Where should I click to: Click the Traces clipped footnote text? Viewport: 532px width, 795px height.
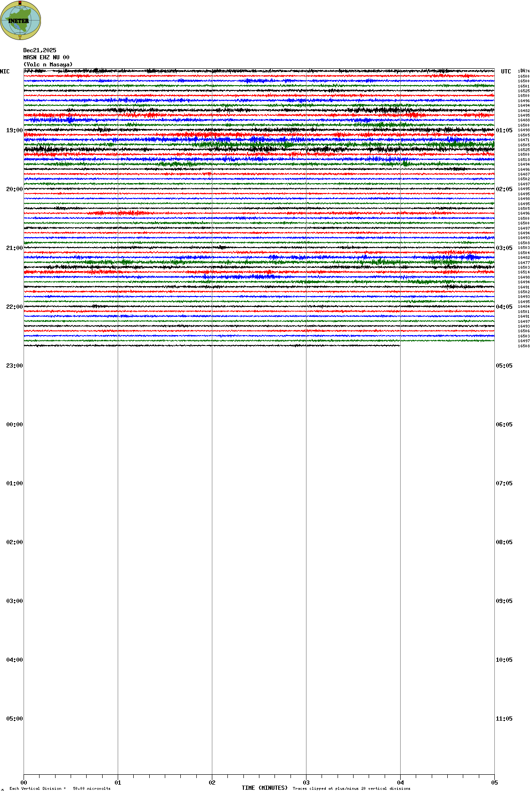pos(351,788)
